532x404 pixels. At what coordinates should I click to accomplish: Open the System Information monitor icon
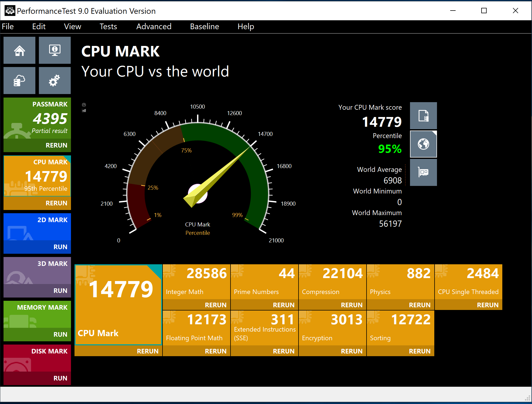pos(55,51)
